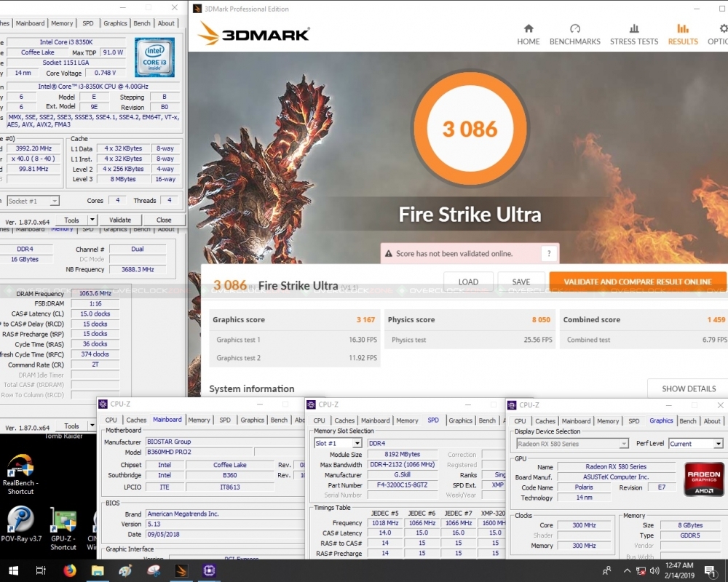
Task: Switch to 3DMark via its taskbar icon
Action: [181, 570]
